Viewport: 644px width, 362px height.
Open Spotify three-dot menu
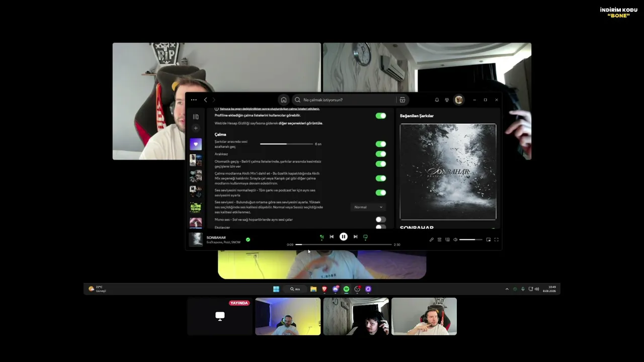194,100
